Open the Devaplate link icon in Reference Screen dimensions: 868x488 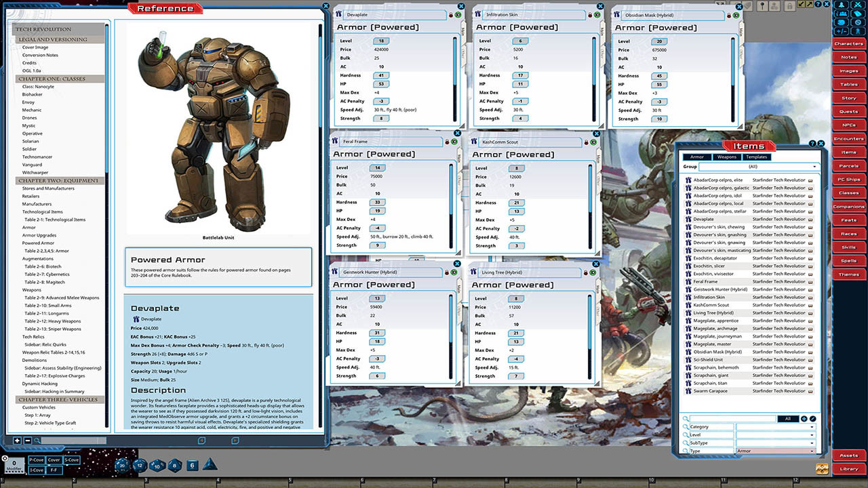[x=136, y=319]
